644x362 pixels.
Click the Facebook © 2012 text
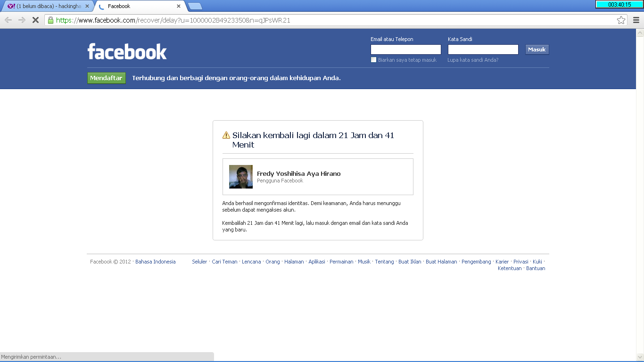click(110, 262)
